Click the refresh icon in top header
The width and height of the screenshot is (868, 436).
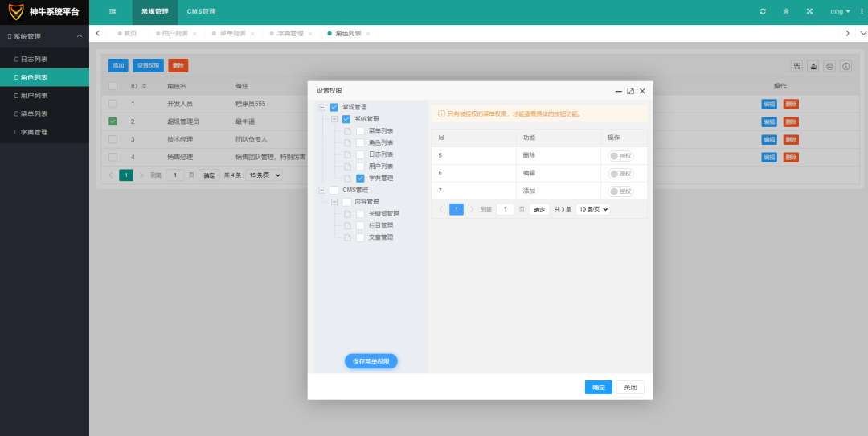coord(763,11)
